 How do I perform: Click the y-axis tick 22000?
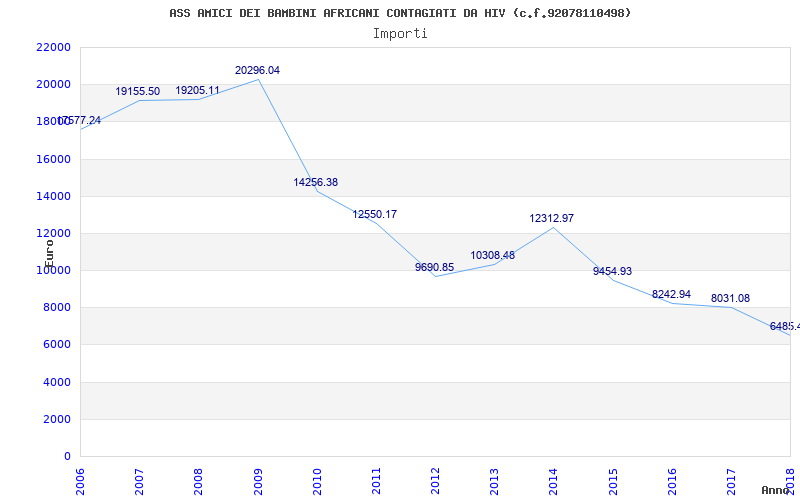[x=54, y=47]
